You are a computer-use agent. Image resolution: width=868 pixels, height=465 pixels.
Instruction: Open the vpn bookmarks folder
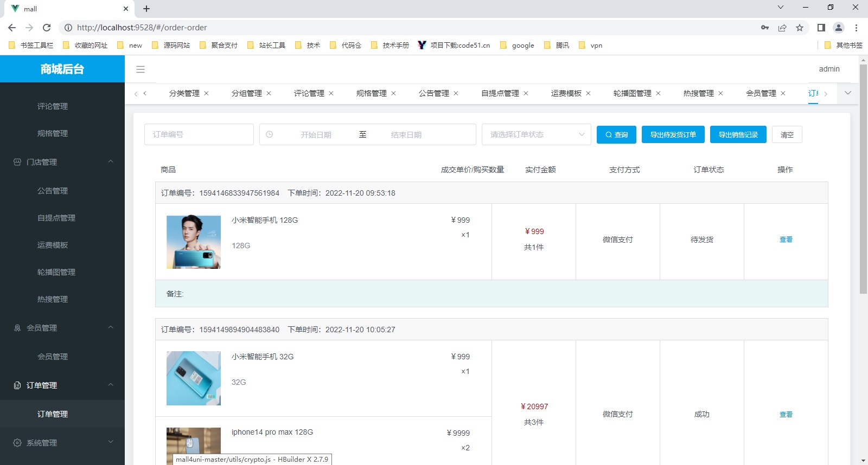590,46
